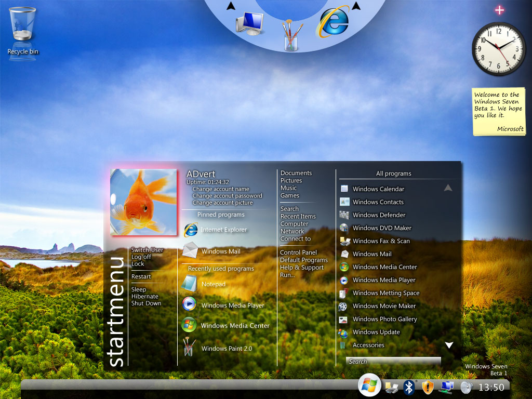Click the Windows Defender icon
532x399 pixels.
(x=344, y=215)
